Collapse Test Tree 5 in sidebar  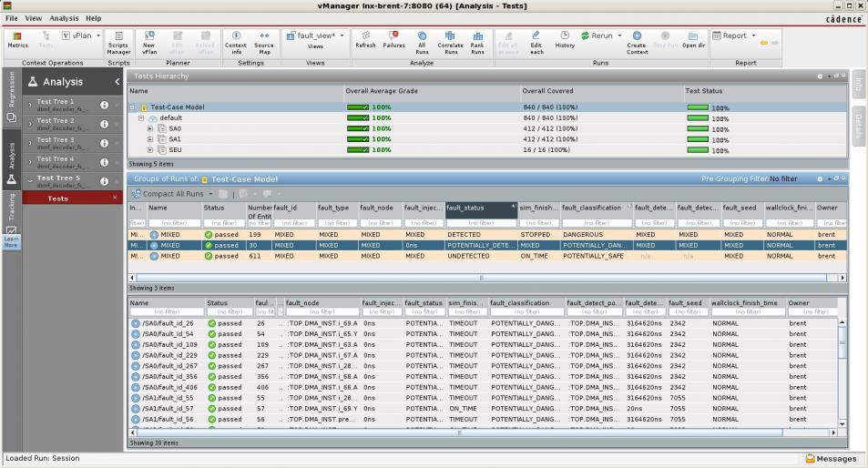[x=30, y=181]
